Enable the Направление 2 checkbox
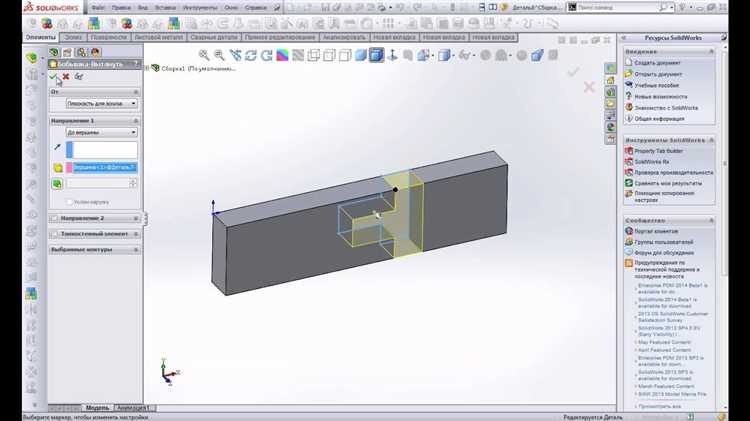The image size is (750, 421). pyautogui.click(x=54, y=218)
